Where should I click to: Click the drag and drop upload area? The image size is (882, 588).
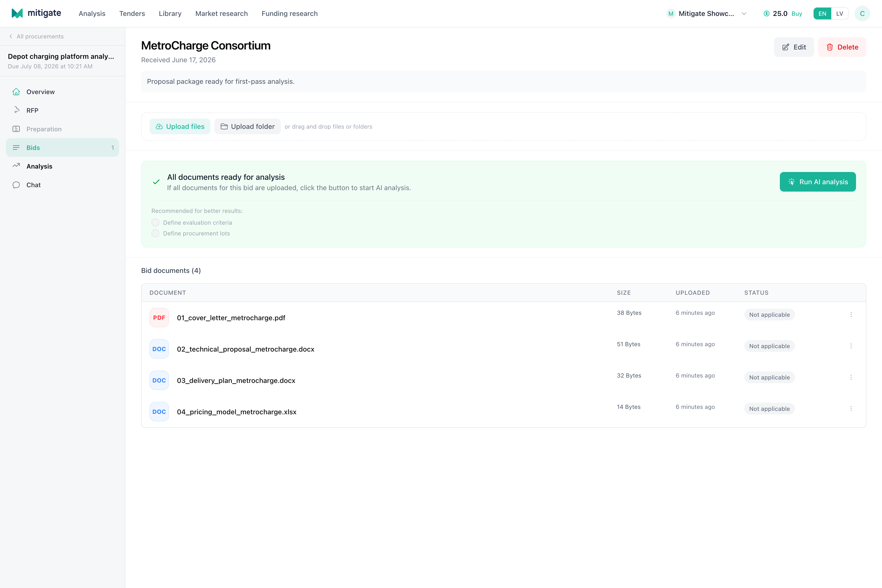[503, 127]
